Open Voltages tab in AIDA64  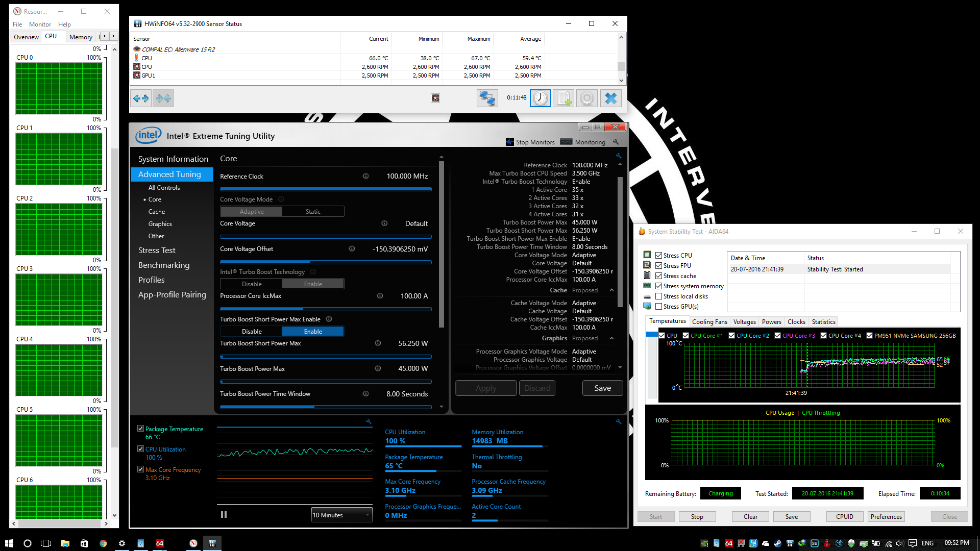tap(744, 322)
